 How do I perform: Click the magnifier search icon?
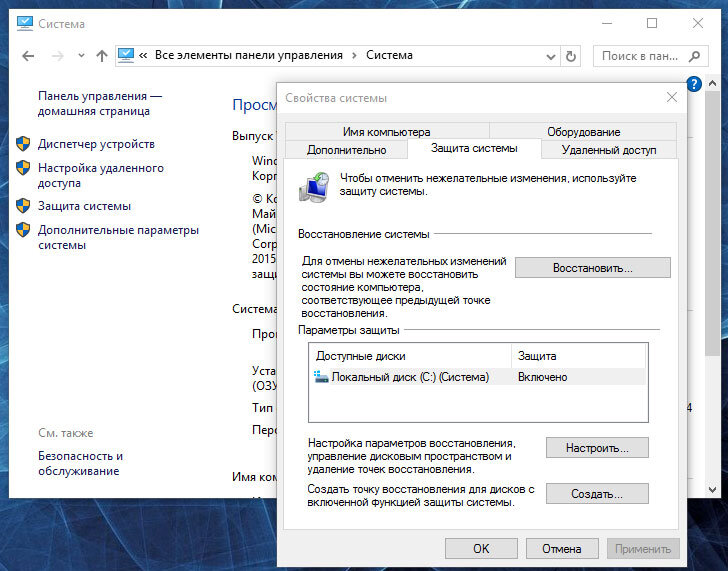tap(695, 57)
